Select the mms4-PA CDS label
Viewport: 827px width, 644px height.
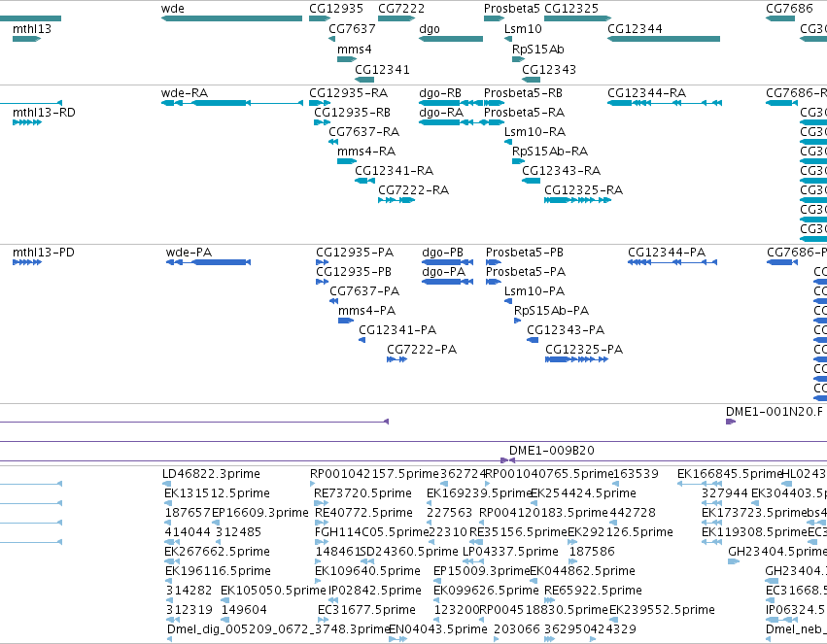point(366,311)
